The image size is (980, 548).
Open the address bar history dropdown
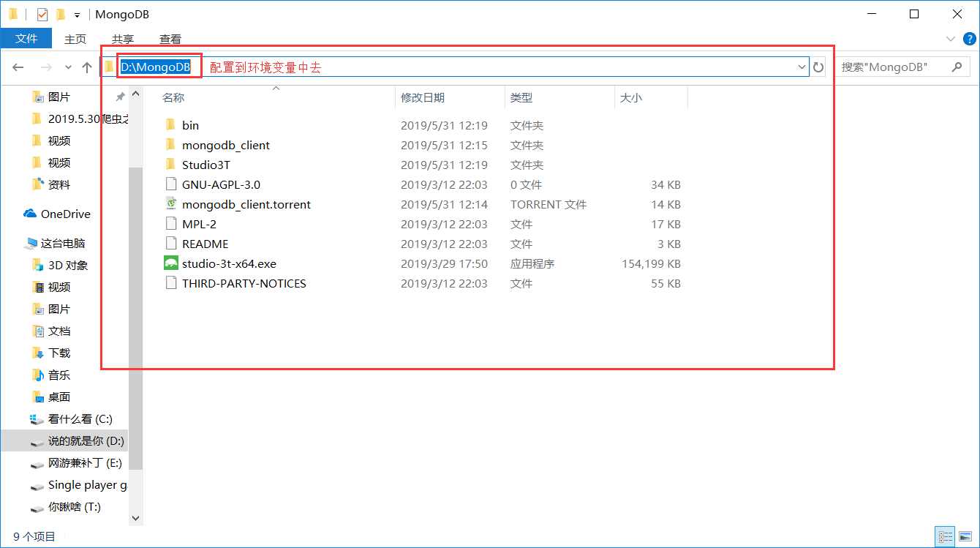point(802,67)
